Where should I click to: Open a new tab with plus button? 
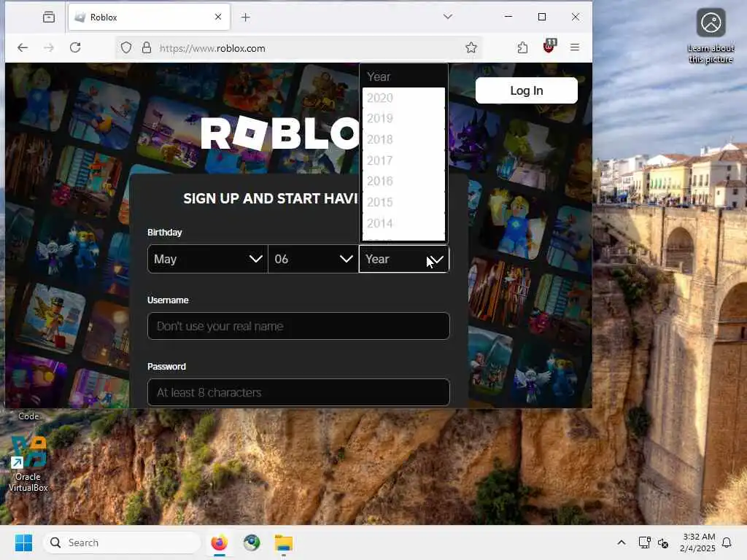[245, 17]
